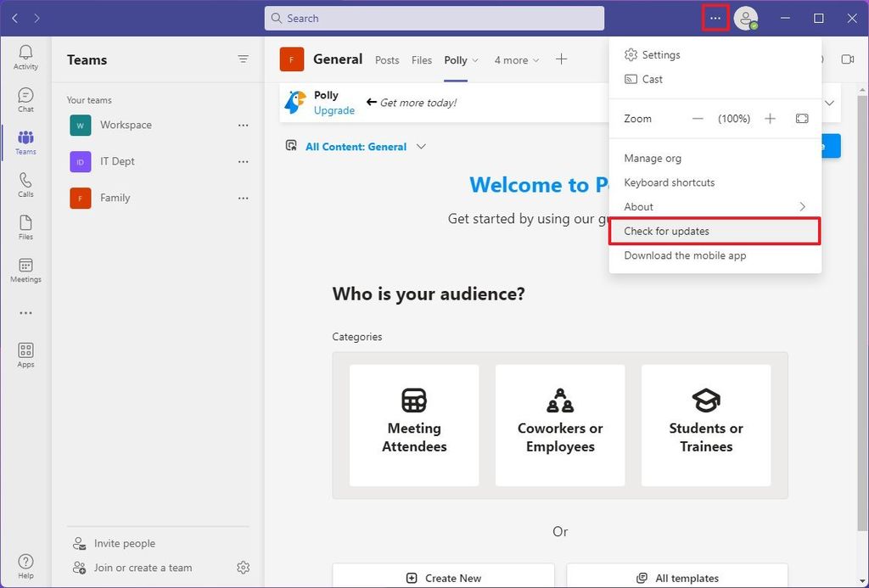Click the filter icon in the Teams panel
869x588 pixels.
click(x=244, y=59)
